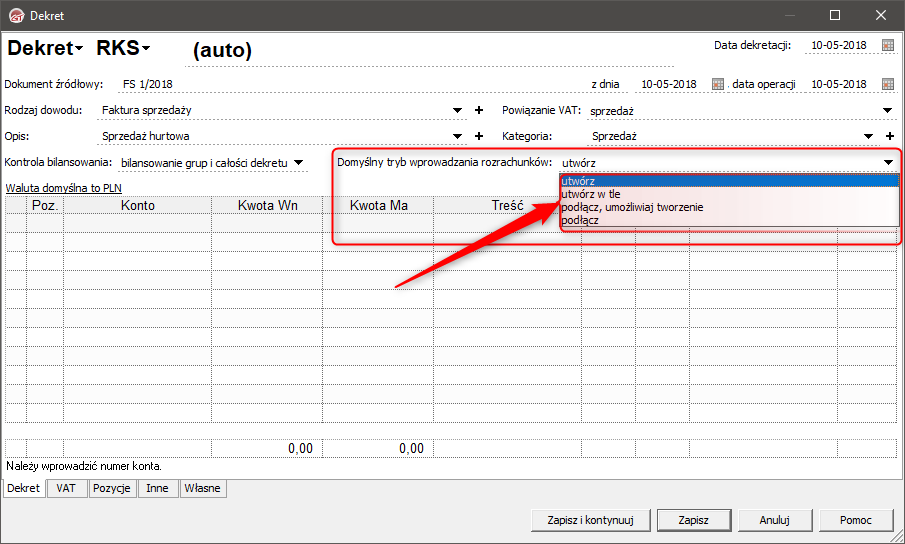
Task: Click the Dekret app icon in title bar
Action: pos(17,16)
